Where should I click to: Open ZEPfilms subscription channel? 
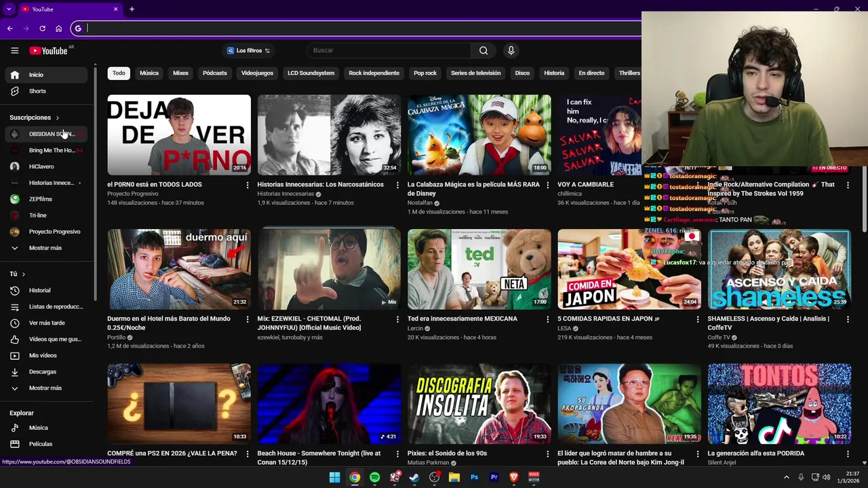click(x=46, y=199)
